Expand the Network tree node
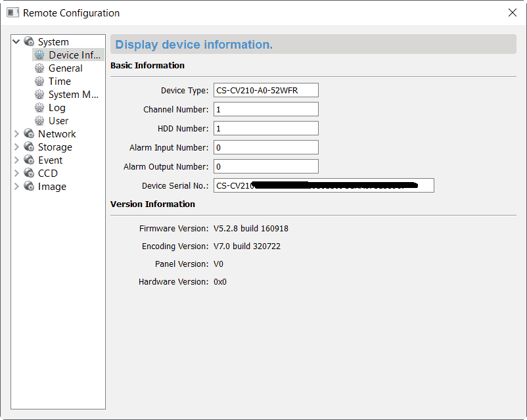 click(17, 134)
